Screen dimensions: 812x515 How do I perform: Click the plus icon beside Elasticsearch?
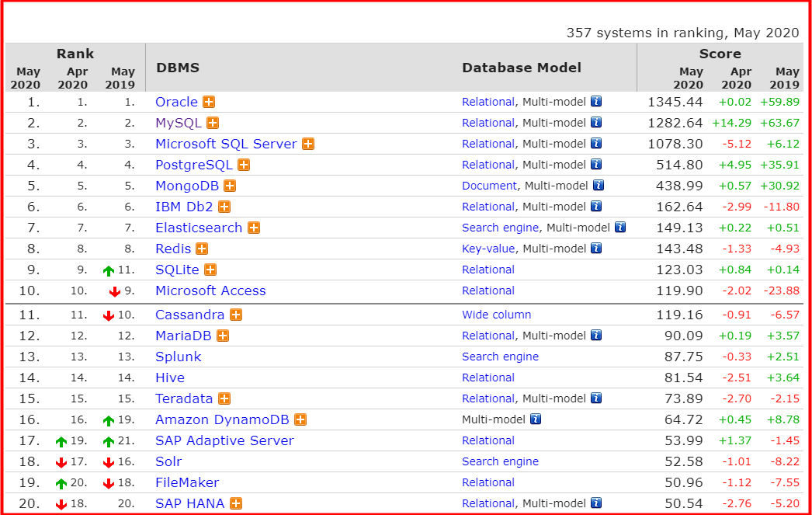point(254,228)
